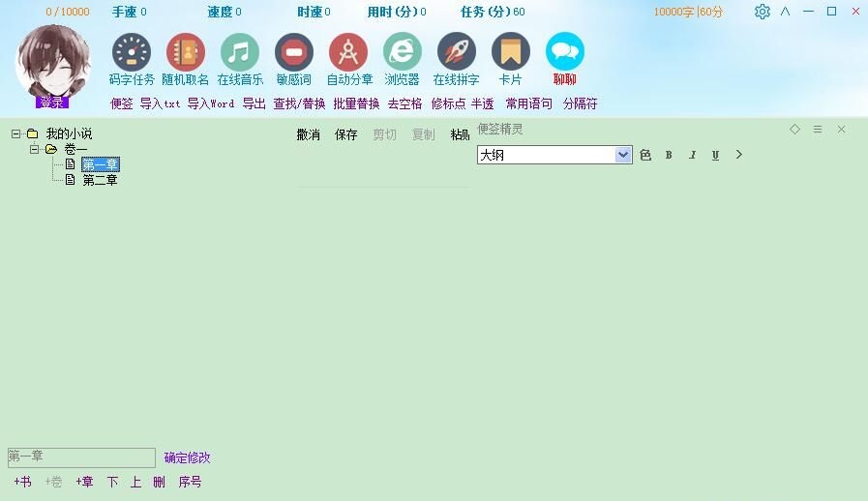Click the chapter name input field
This screenshot has height=501, width=868.
pyautogui.click(x=81, y=457)
